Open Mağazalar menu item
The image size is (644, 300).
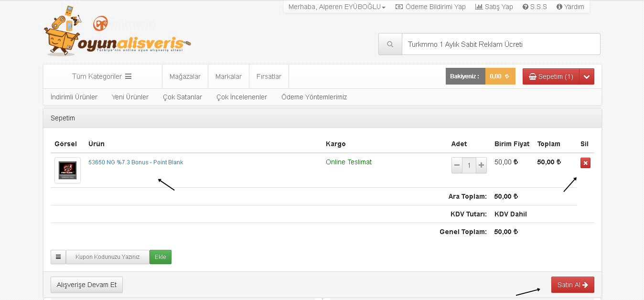click(185, 76)
